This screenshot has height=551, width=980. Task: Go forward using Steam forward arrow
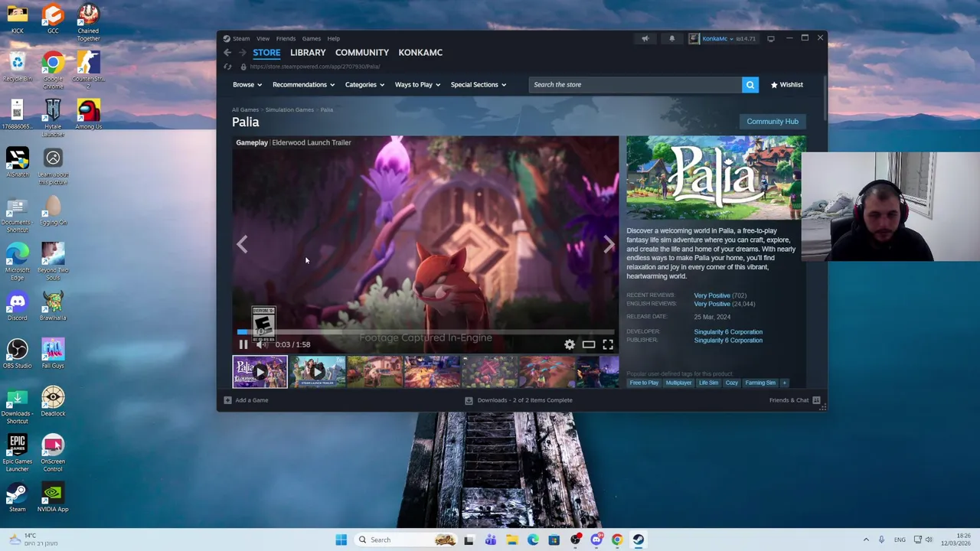click(242, 53)
